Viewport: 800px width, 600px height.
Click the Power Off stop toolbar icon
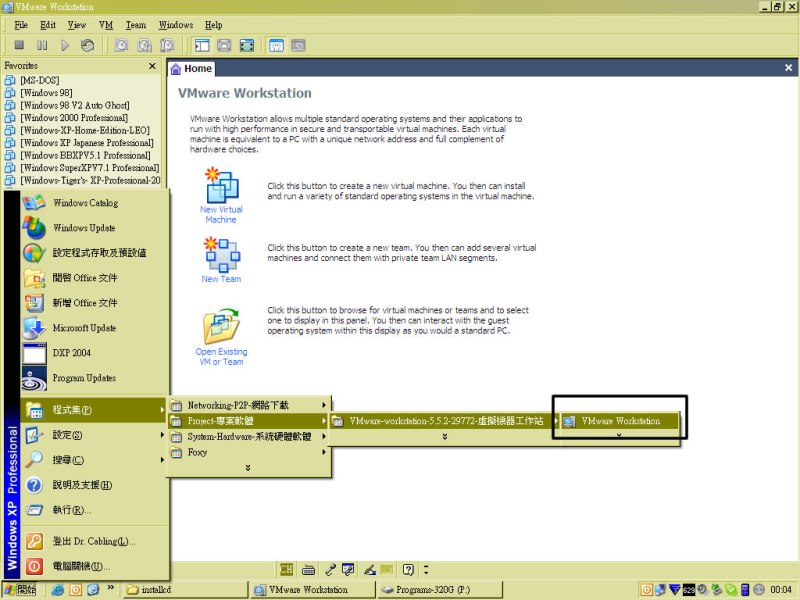[x=19, y=45]
